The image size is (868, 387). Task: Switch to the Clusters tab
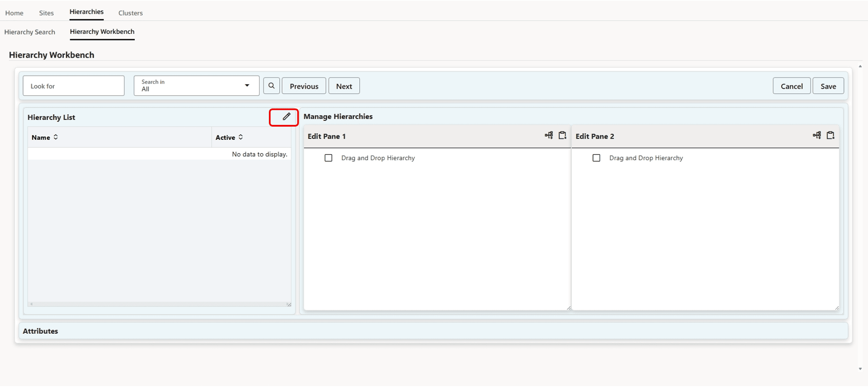click(x=131, y=13)
